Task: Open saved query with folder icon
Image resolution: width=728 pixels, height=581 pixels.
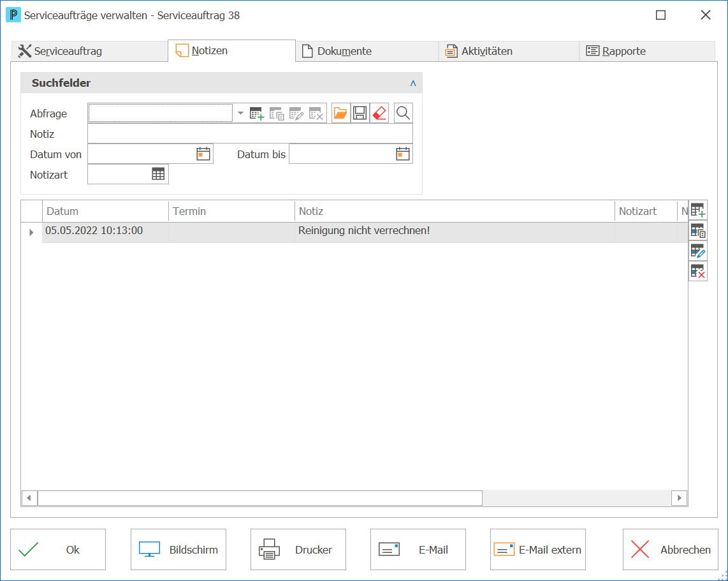Action: (341, 113)
